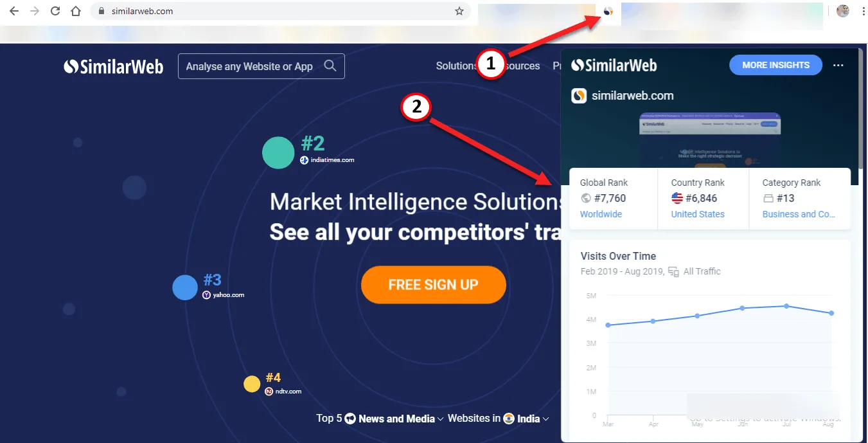Click the Jul data point on visits chart

pos(786,306)
